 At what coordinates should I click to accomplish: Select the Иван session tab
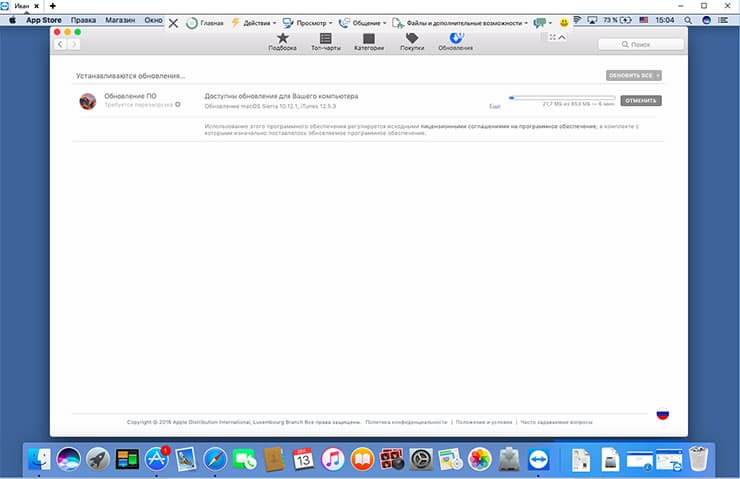pyautogui.click(x=20, y=6)
